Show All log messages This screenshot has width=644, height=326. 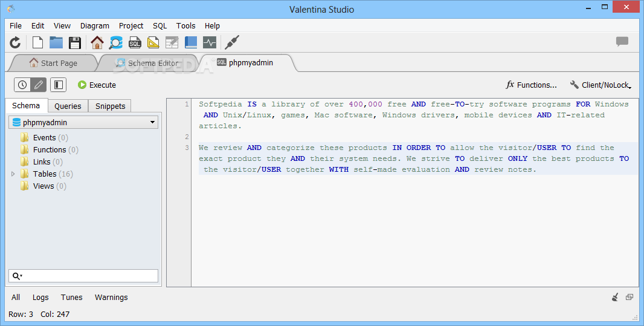pyautogui.click(x=16, y=297)
